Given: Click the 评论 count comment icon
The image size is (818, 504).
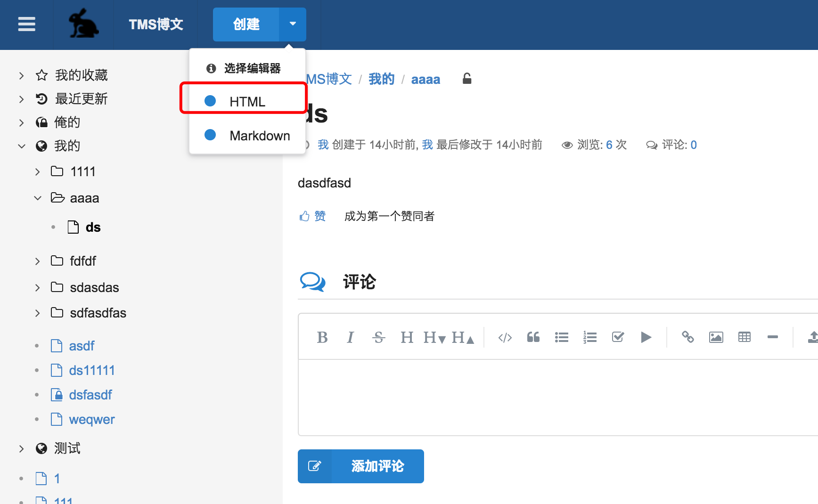Looking at the screenshot, I should click(x=652, y=145).
